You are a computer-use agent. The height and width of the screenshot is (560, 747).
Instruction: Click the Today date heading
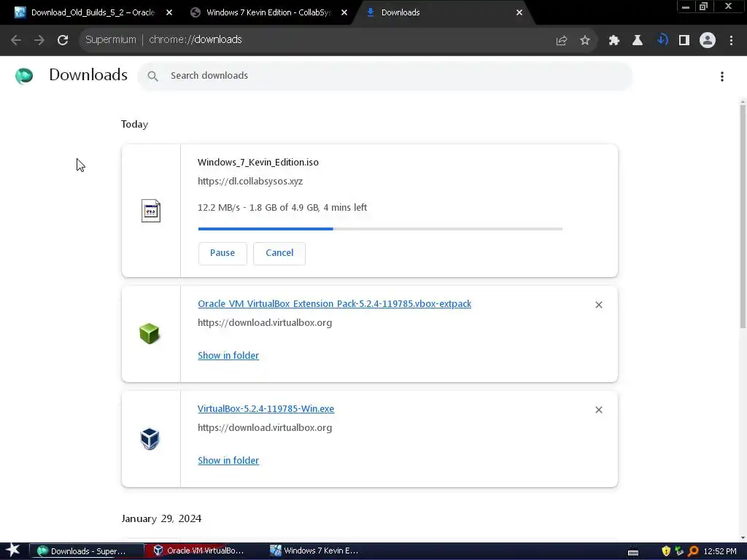click(134, 124)
